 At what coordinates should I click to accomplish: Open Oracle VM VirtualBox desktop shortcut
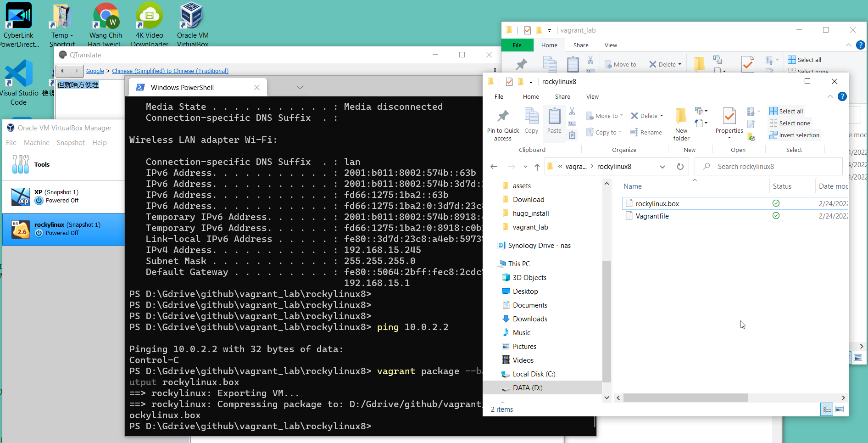coord(192,24)
